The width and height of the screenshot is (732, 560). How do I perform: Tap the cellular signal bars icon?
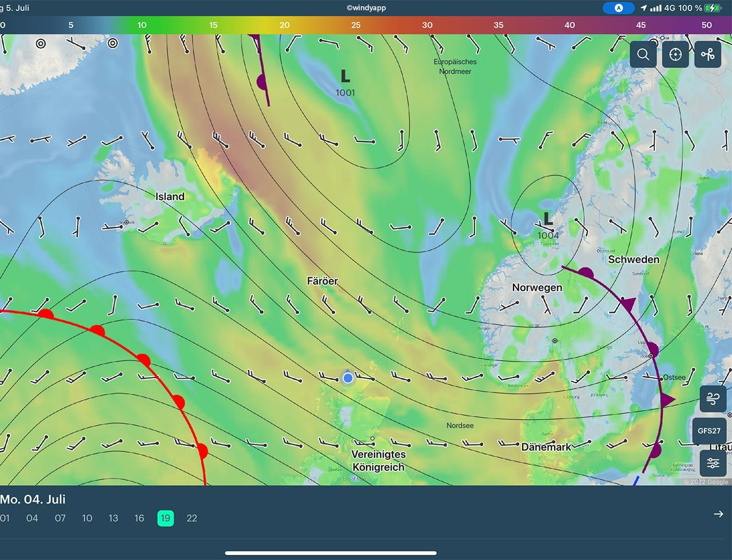(x=656, y=8)
